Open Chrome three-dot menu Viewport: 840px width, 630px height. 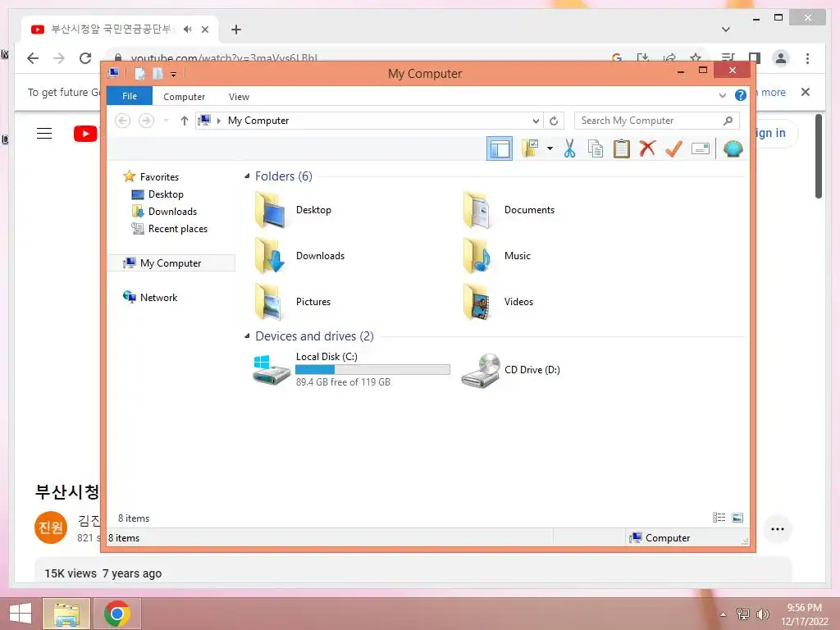click(807, 58)
